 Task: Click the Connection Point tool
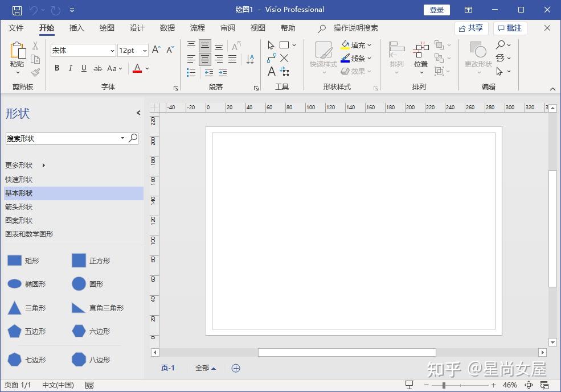pos(284,58)
